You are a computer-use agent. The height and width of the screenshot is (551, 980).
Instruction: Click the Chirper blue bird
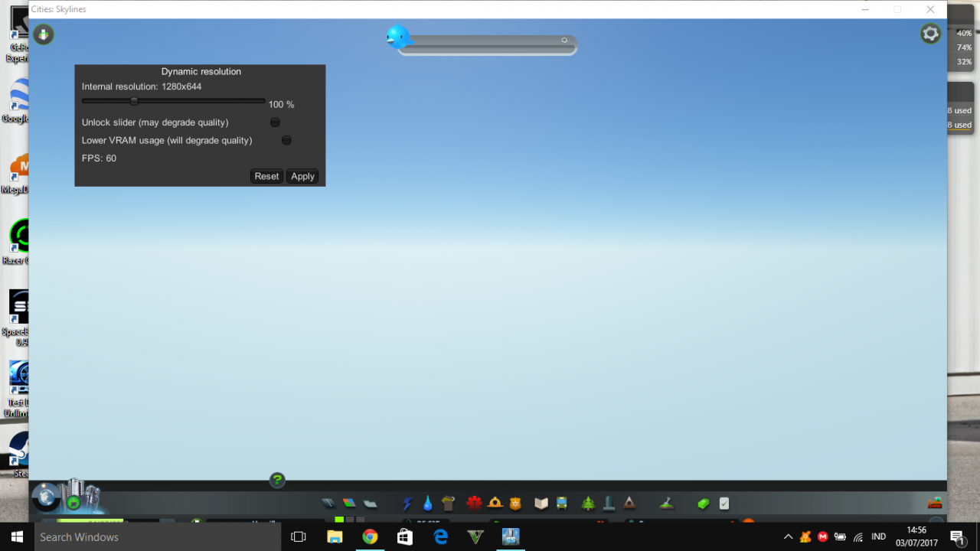pyautogui.click(x=398, y=37)
